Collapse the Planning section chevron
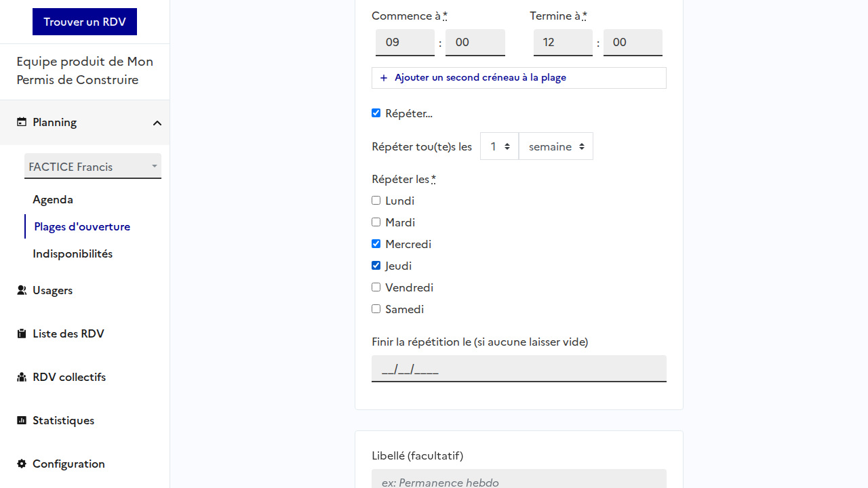The image size is (868, 488). coord(157,123)
